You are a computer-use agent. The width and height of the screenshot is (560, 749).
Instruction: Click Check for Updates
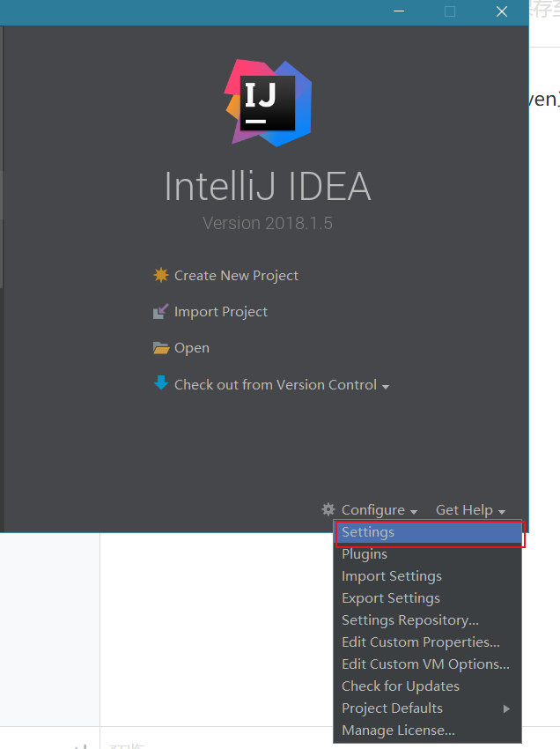click(428, 686)
